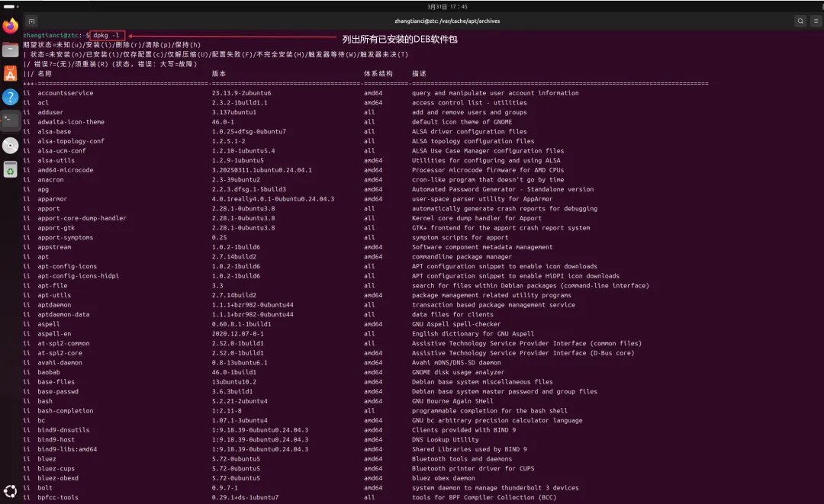Select the aptdaemon-data package name

coord(63,314)
